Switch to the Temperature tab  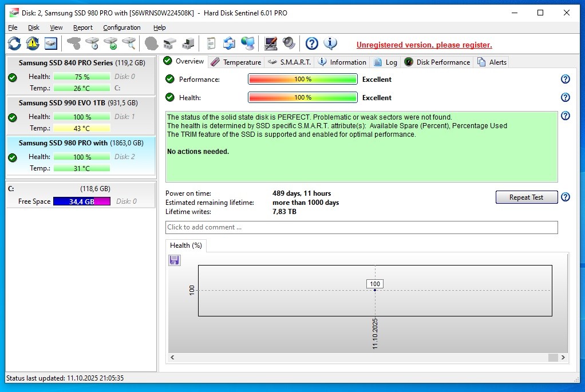[235, 62]
